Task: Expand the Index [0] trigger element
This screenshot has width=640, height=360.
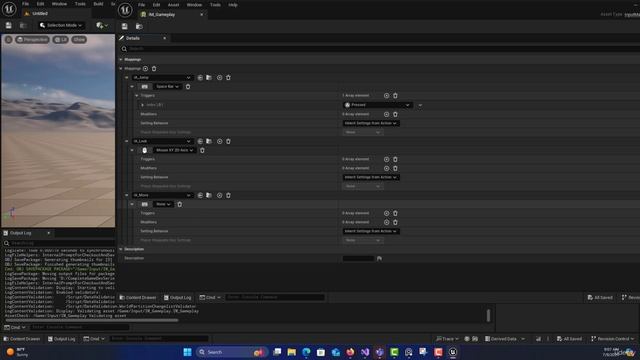Action: (x=142, y=105)
